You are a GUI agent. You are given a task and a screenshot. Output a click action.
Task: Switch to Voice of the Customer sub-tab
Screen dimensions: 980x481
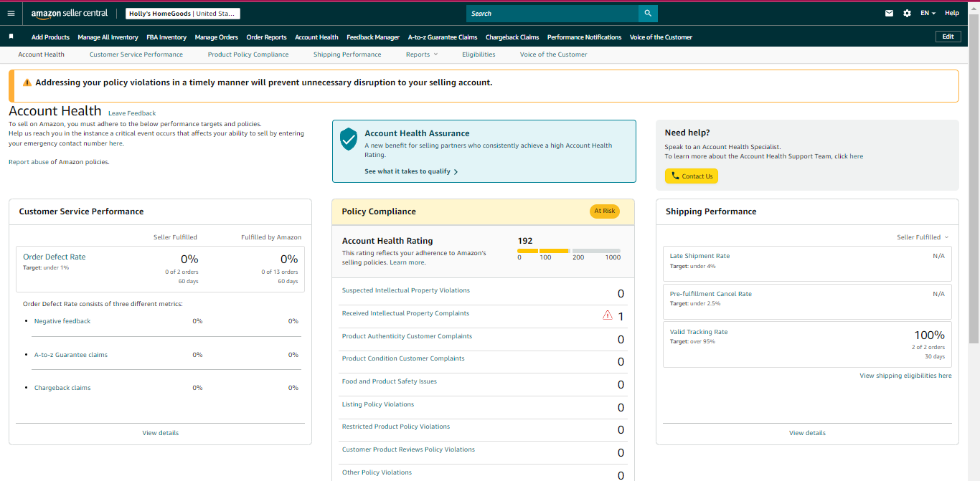(x=553, y=54)
